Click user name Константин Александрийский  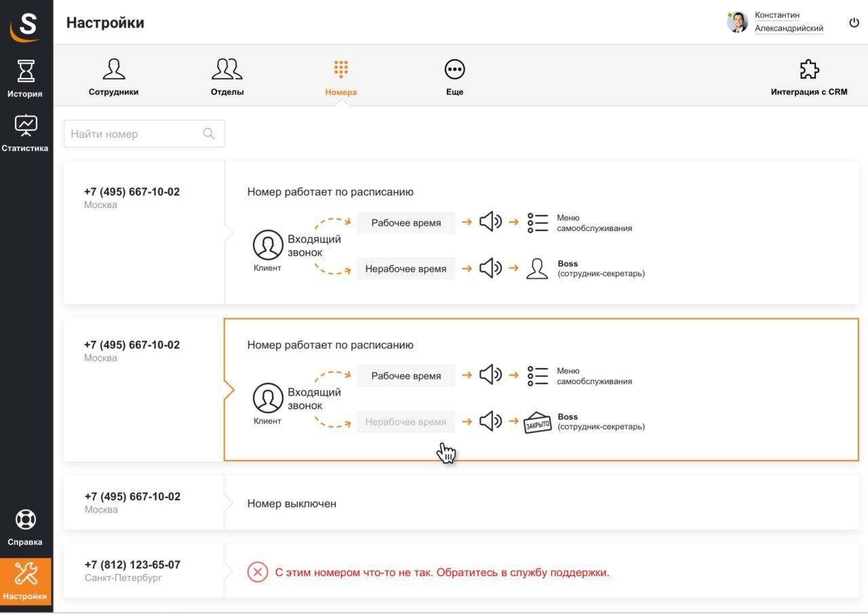point(788,22)
